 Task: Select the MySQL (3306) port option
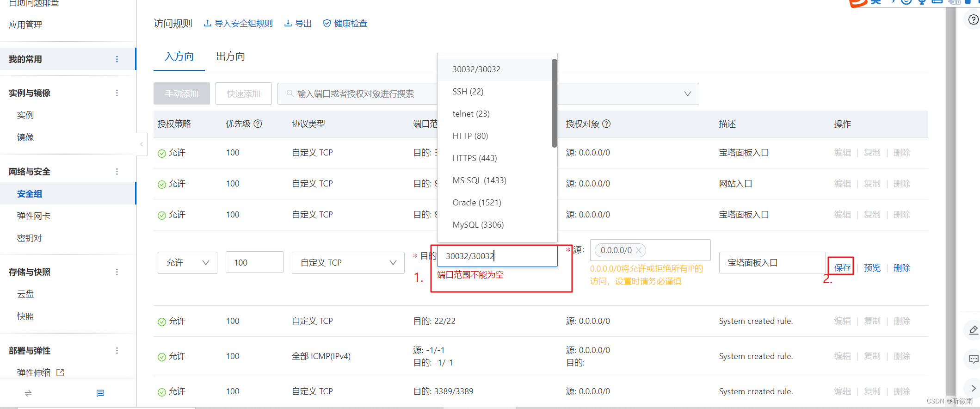pyautogui.click(x=495, y=225)
